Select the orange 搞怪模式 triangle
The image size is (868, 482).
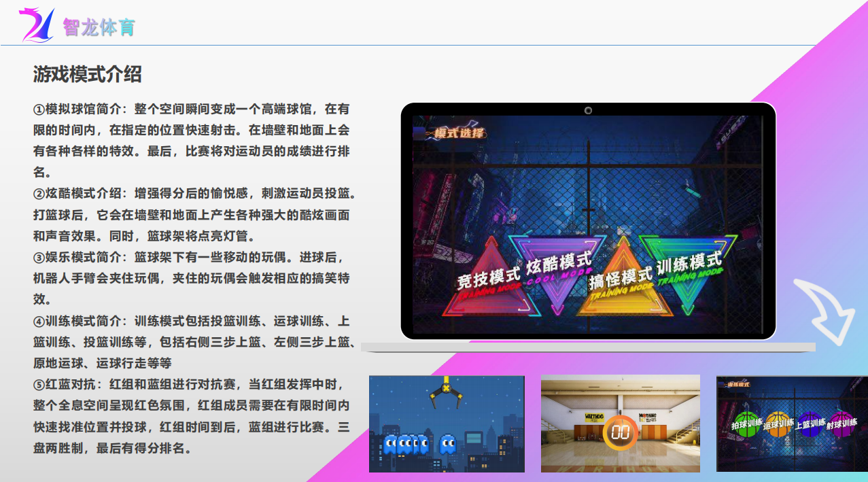coord(625,278)
